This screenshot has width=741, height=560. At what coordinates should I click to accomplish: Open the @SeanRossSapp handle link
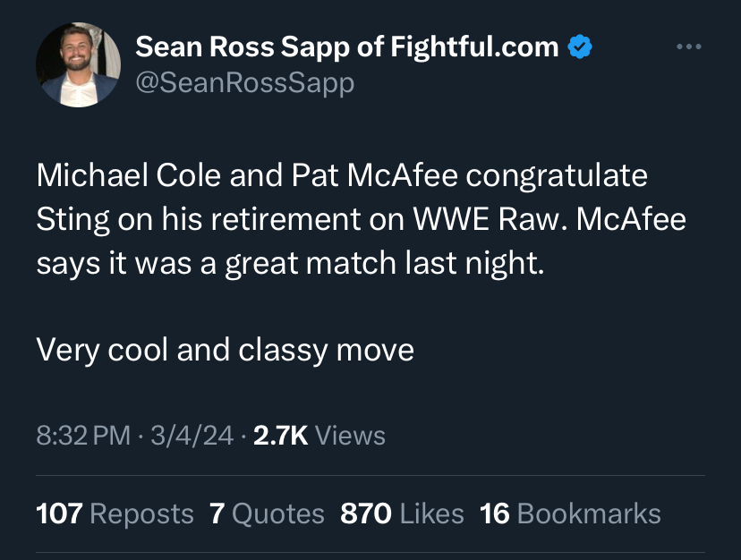pos(244,83)
